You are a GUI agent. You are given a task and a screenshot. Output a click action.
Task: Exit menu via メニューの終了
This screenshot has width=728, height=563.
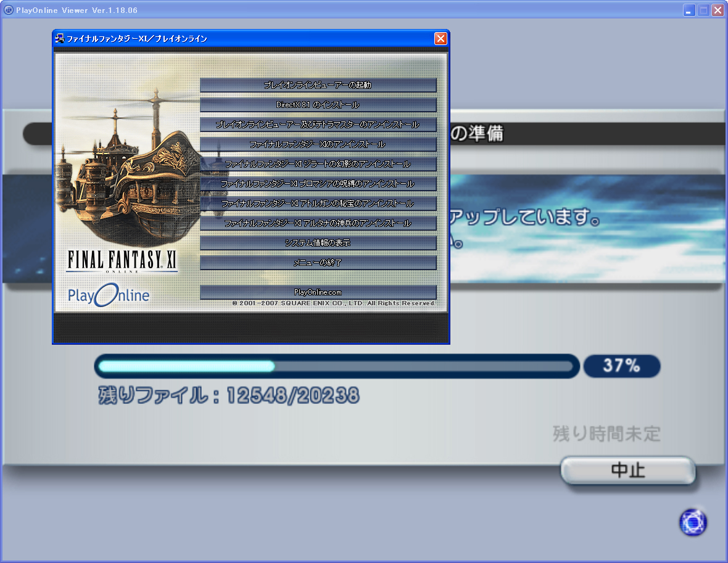[x=318, y=263]
